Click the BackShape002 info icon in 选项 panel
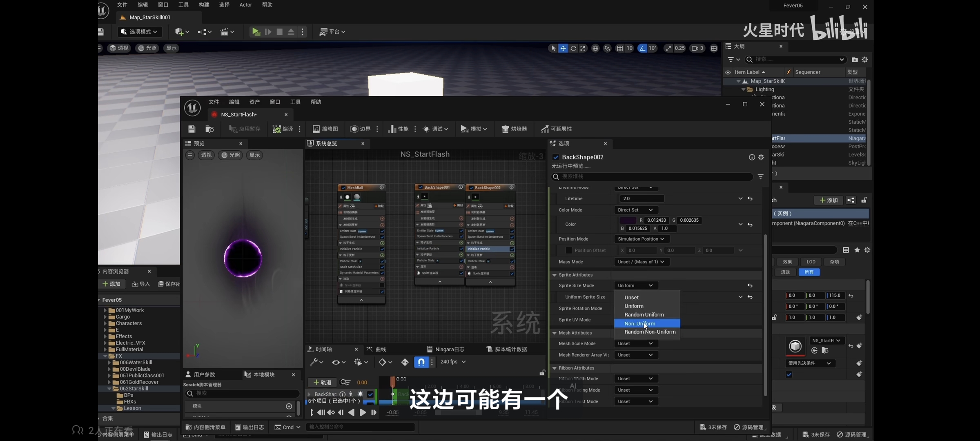 click(752, 157)
